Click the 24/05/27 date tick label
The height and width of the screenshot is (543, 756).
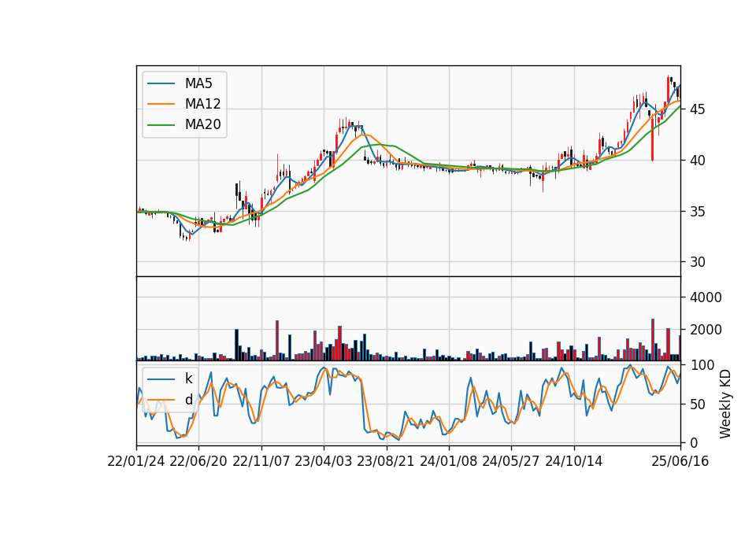(511, 461)
